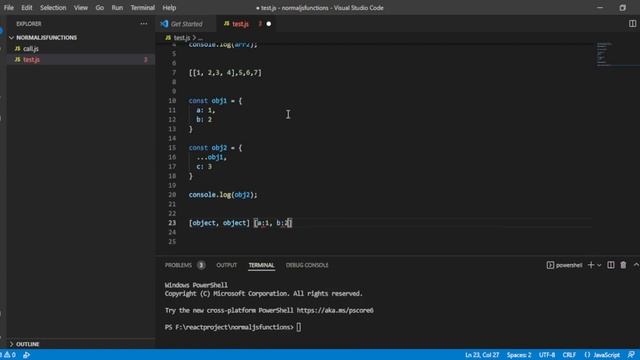
Task: Click the Ln 23, Col 27 status item
Action: point(482,355)
